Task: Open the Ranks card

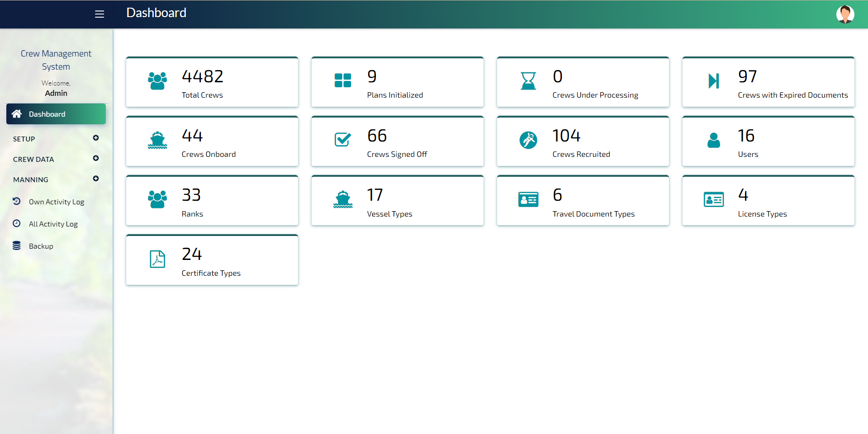Action: click(212, 201)
